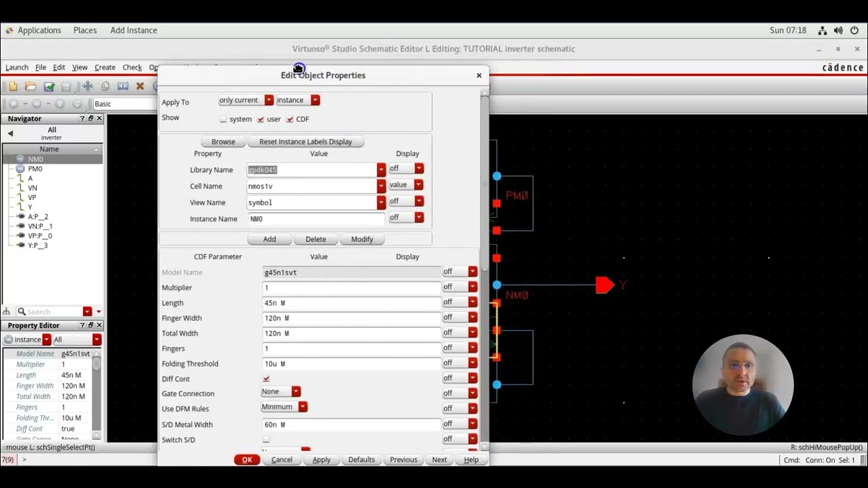The width and height of the screenshot is (868, 488).
Task: Close the Property Editor panel
Action: [x=99, y=325]
